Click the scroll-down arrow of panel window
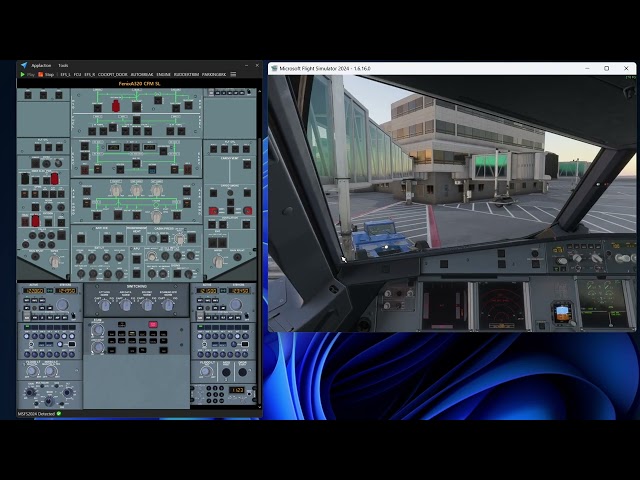 click(x=260, y=407)
